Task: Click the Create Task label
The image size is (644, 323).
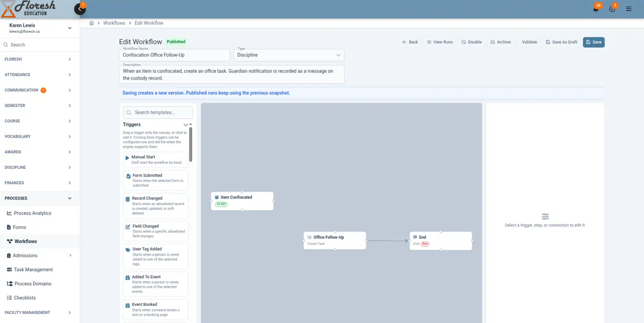Action: [x=316, y=244]
